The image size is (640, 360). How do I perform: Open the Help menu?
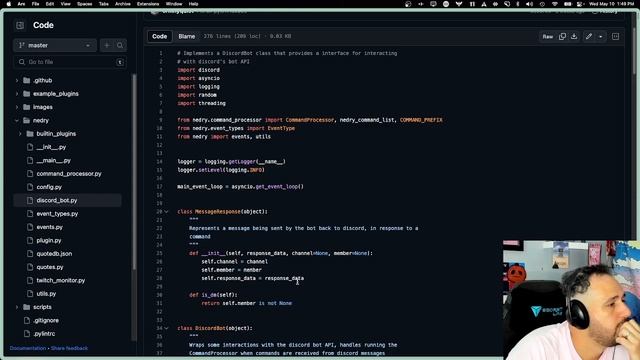193,4
